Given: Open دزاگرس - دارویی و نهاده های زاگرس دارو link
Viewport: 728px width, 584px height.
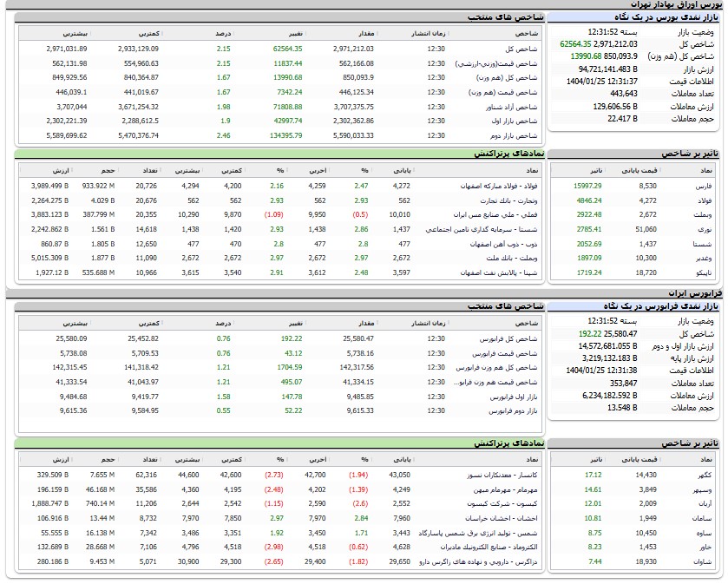Looking at the screenshot, I should (x=478, y=562).
